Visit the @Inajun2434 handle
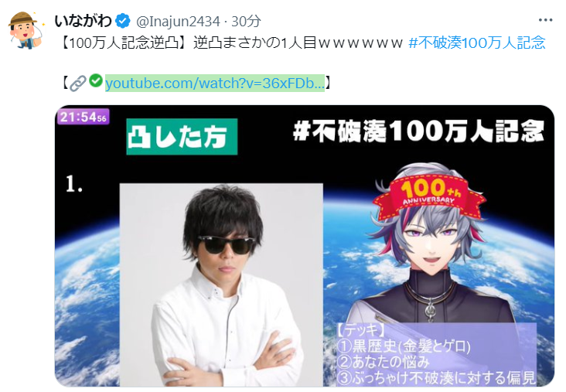The height and width of the screenshot is (392, 566). [x=178, y=22]
